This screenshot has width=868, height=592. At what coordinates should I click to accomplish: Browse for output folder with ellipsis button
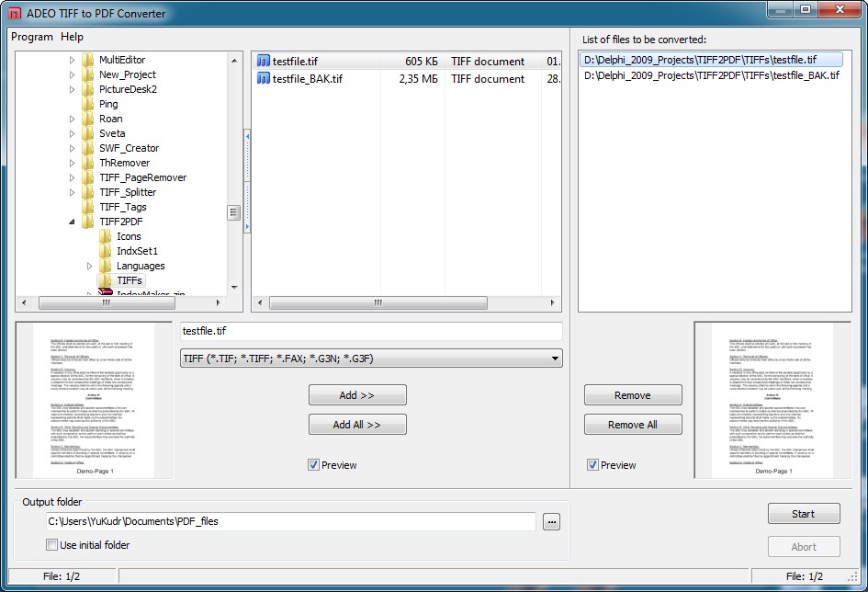point(551,521)
